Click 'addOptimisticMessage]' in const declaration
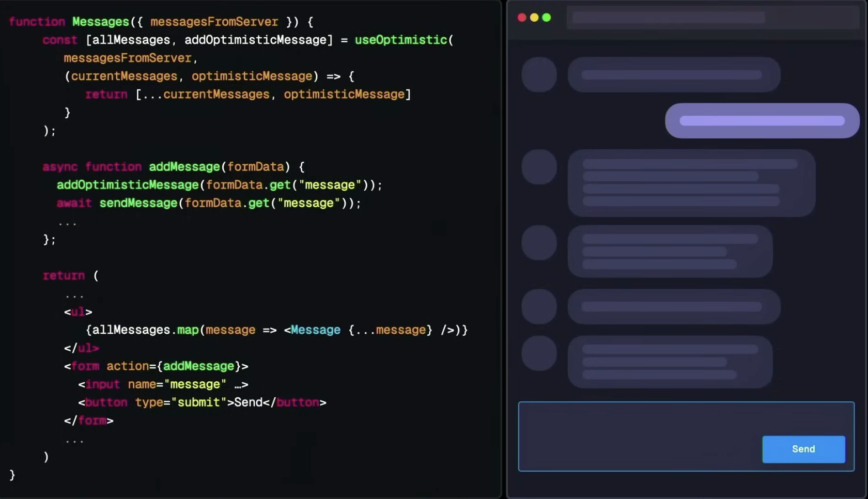 point(259,40)
